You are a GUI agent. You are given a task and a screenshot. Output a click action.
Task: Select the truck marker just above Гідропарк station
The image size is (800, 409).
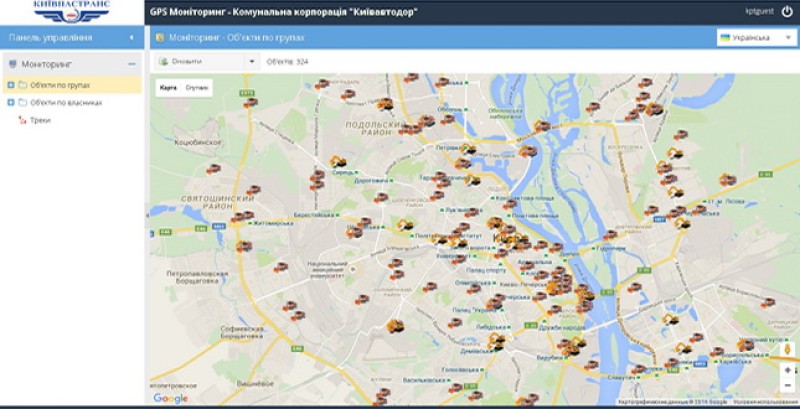[610, 235]
